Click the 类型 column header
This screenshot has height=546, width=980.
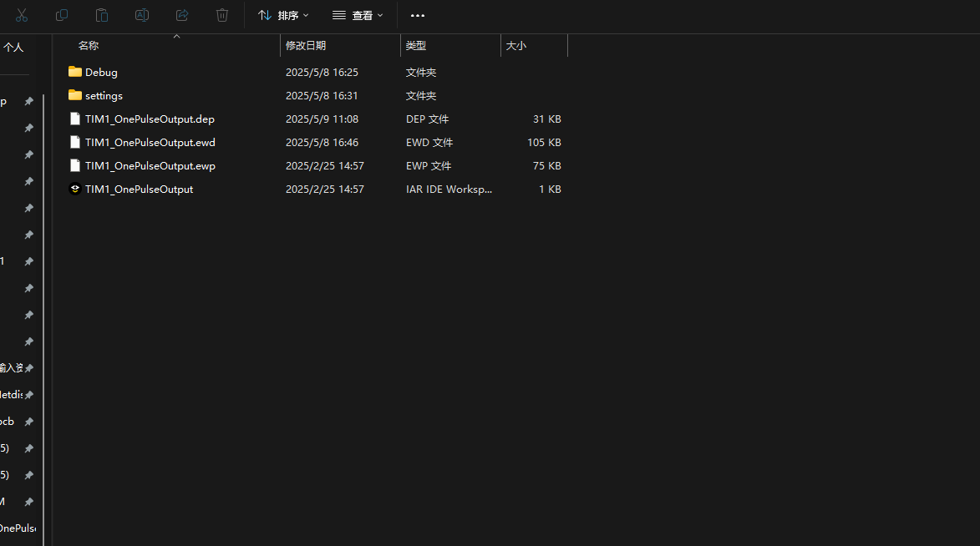tap(416, 46)
